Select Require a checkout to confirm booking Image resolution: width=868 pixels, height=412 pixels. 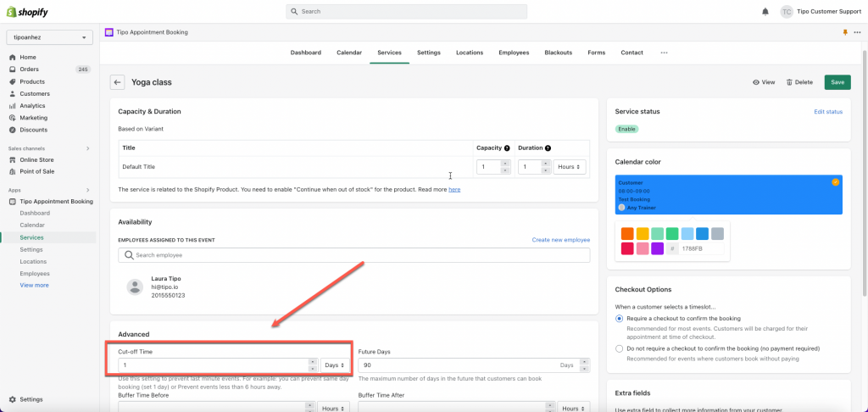(619, 319)
